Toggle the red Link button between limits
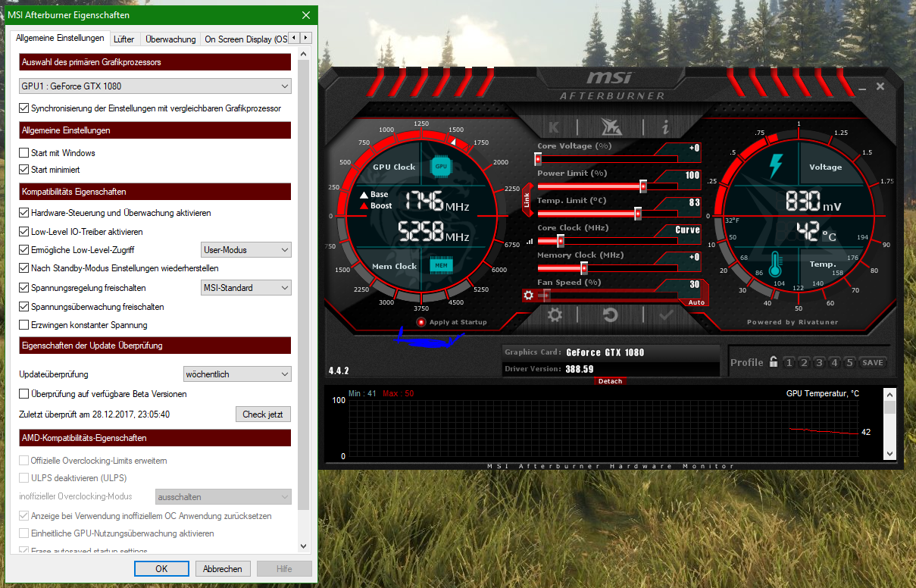Screen dimensions: 916x588 [x=527, y=200]
